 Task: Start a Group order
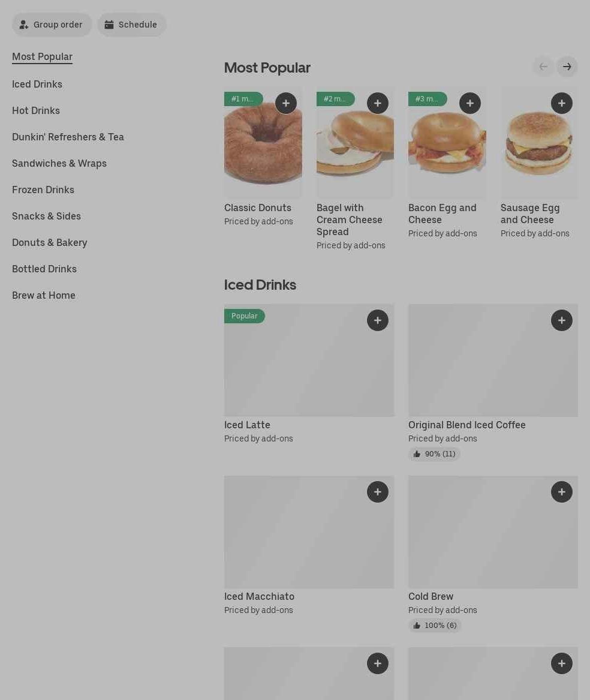52,25
